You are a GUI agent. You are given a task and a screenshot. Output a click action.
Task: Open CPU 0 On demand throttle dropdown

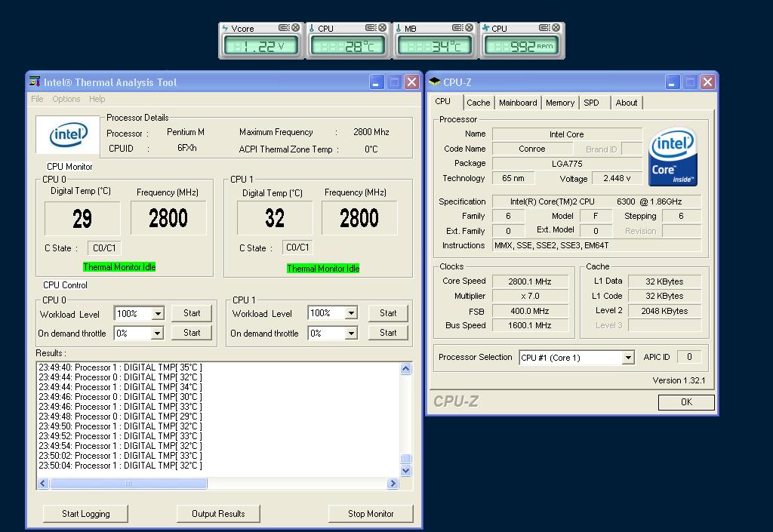(x=157, y=334)
